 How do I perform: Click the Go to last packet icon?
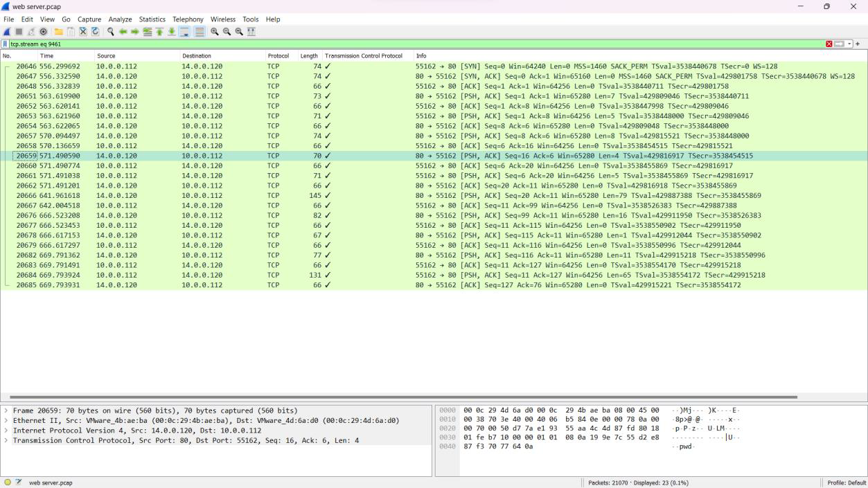pos(170,32)
